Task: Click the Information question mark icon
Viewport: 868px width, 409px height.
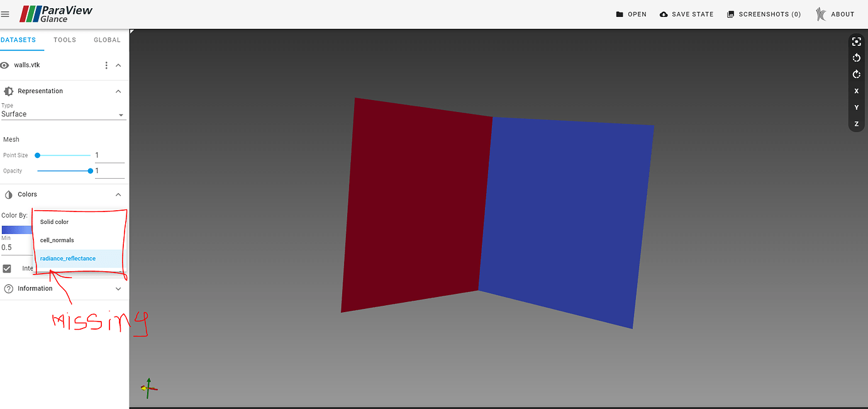Action: pyautogui.click(x=9, y=289)
